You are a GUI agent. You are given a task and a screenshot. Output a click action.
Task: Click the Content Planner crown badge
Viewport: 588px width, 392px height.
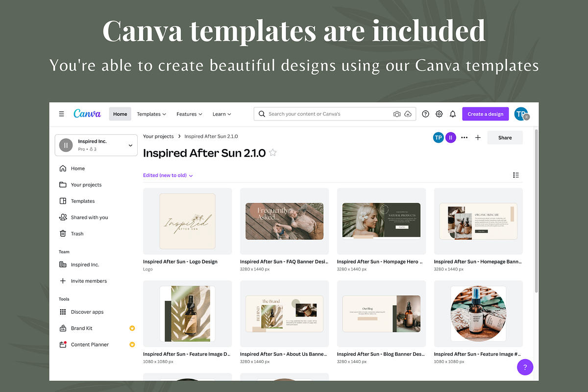point(132,344)
